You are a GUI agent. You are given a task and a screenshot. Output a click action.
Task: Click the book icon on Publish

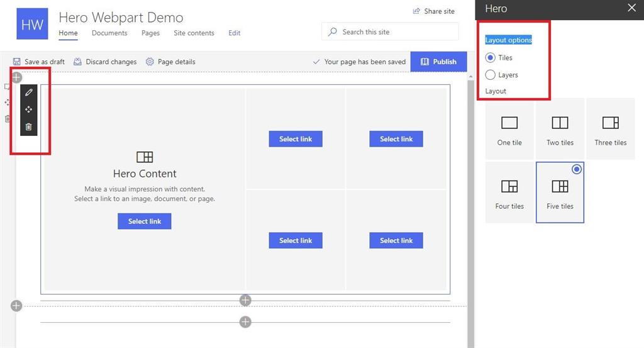coord(425,62)
